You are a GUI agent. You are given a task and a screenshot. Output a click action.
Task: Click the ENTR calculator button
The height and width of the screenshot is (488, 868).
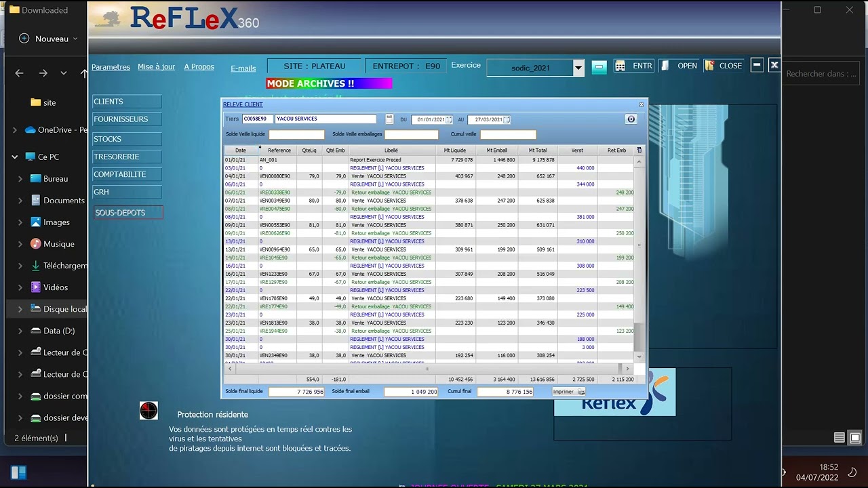tap(634, 66)
